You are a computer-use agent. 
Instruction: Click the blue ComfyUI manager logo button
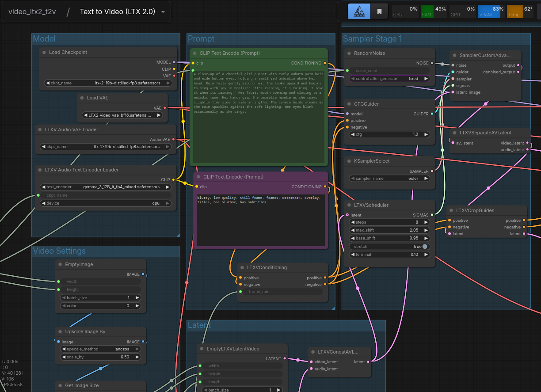tap(359, 11)
